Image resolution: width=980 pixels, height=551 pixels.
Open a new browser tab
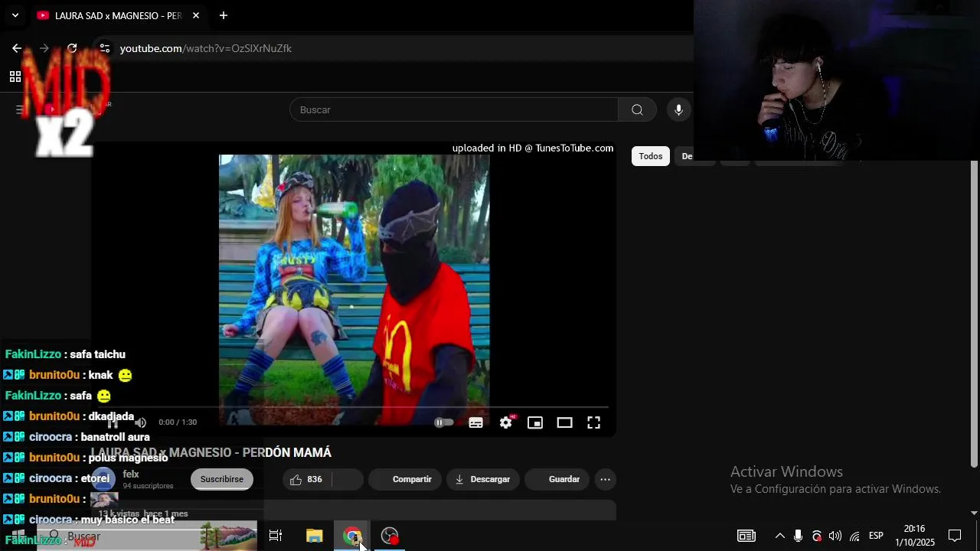(x=223, y=15)
